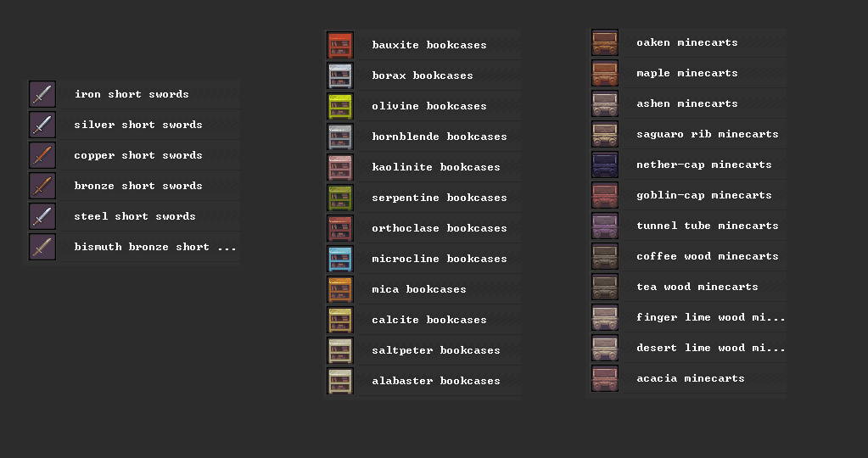Click the 'desert lime wood mi...' label
This screenshot has height=458, width=868.
[x=711, y=348]
